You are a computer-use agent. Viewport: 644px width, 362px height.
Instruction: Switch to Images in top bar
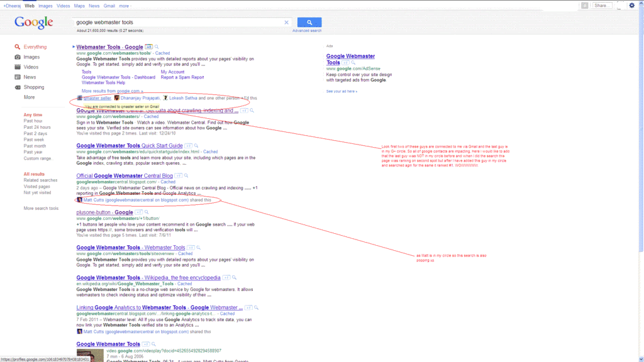click(x=45, y=6)
